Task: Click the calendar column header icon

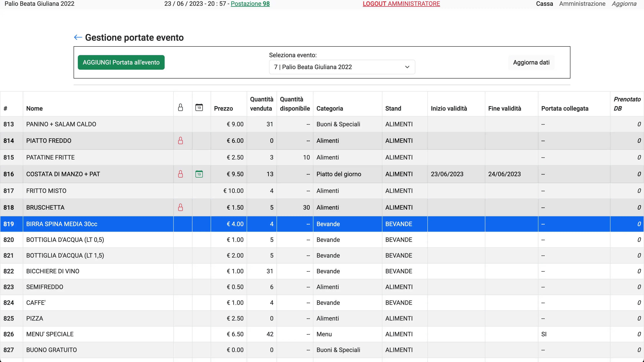Action: click(x=199, y=107)
